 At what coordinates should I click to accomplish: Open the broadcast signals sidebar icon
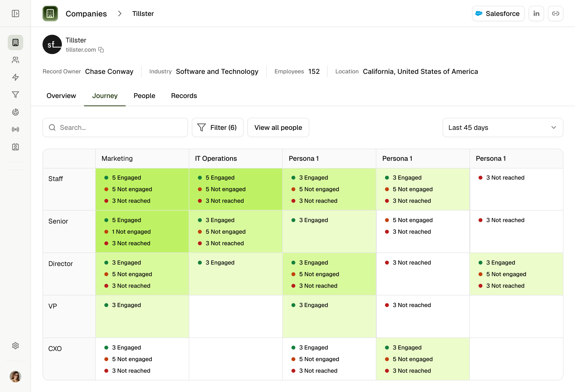[x=15, y=130]
